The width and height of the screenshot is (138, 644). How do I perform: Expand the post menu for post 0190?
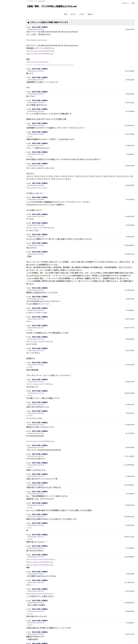[27, 152]
